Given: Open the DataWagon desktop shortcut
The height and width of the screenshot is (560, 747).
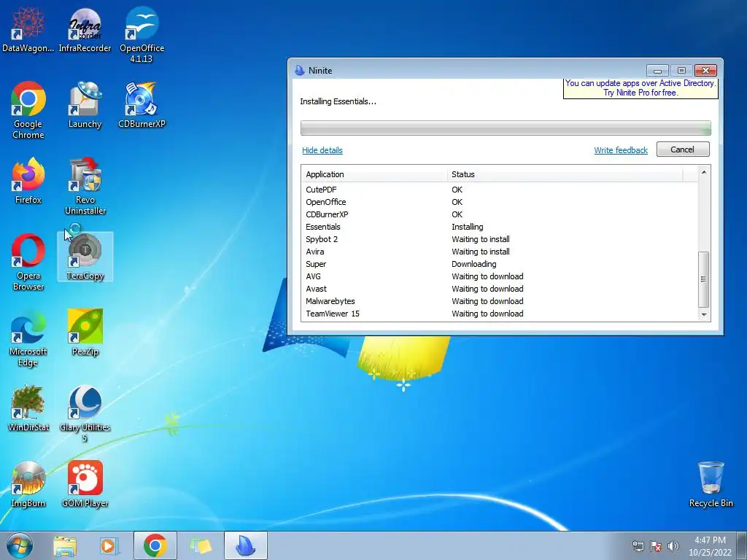Looking at the screenshot, I should (28, 29).
